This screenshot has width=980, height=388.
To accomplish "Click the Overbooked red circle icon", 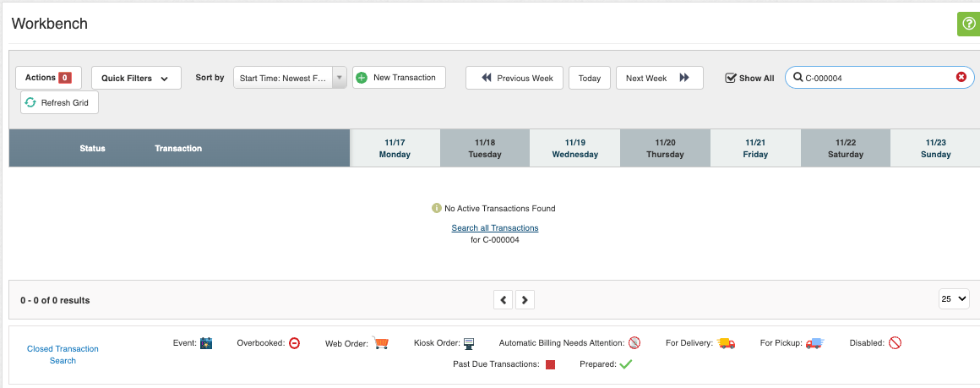I will click(x=294, y=343).
